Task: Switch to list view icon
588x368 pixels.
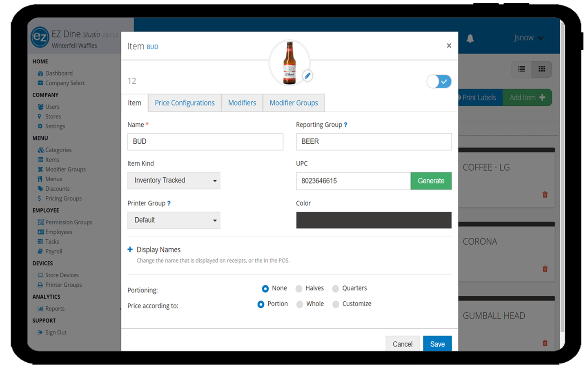Action: (x=521, y=69)
